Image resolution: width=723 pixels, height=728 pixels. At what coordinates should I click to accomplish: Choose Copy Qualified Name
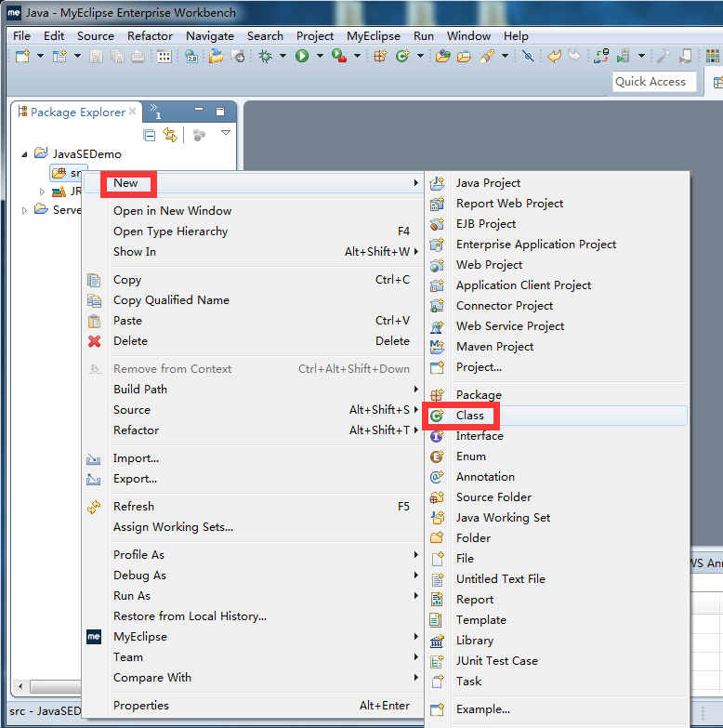pos(254,300)
